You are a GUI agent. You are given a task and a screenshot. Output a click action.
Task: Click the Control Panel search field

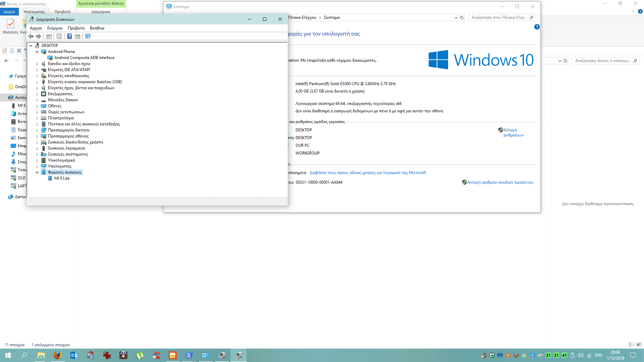tap(499, 17)
